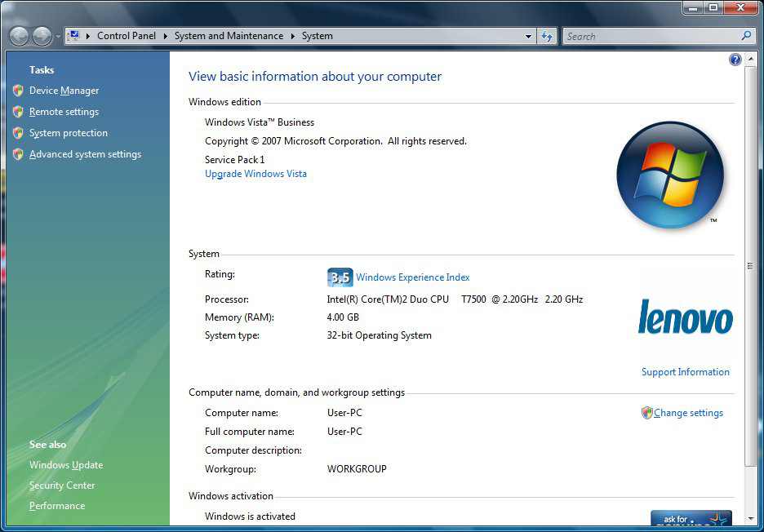Viewport: 764px width, 532px height.
Task: Select Control Panel in the breadcrumb path
Action: click(x=127, y=36)
